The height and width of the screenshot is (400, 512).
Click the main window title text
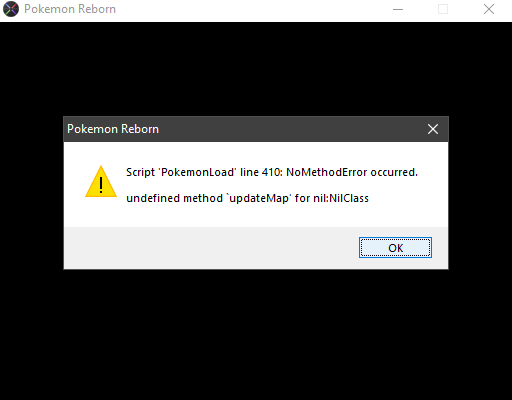70,9
